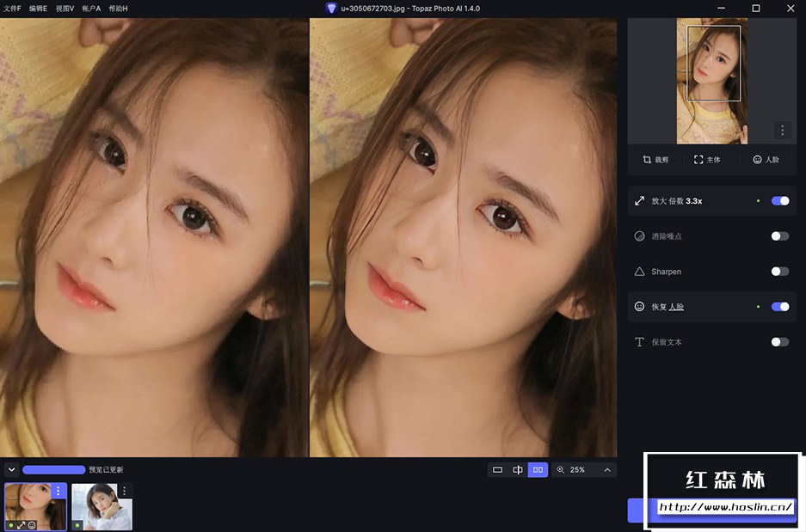
Task: Expand zoom options with up chevron
Action: 607,470
